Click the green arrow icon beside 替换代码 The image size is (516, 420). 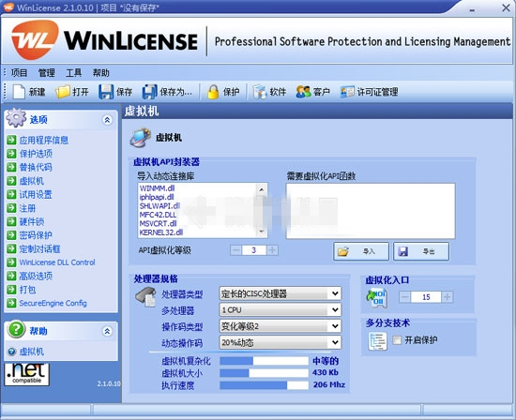tap(11, 167)
